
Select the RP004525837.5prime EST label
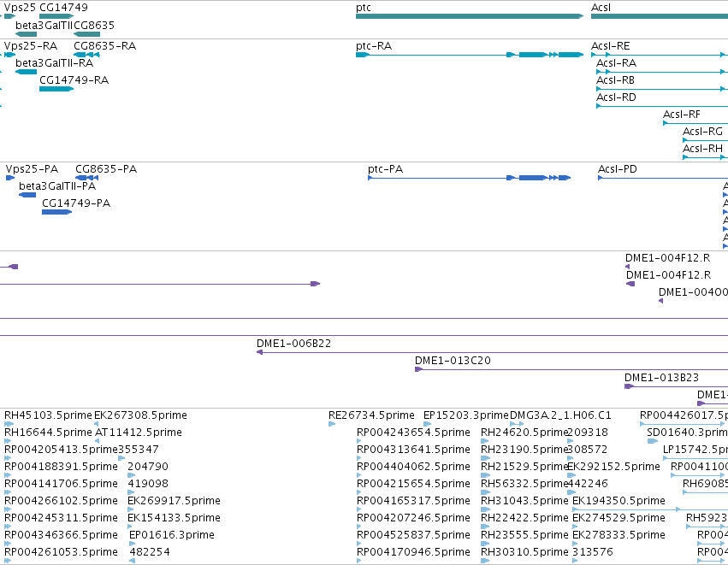tap(414, 536)
